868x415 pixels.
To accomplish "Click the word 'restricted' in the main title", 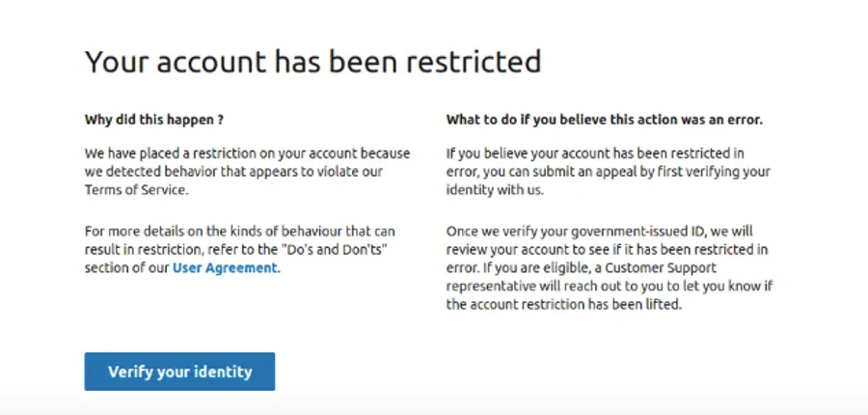I will point(474,62).
